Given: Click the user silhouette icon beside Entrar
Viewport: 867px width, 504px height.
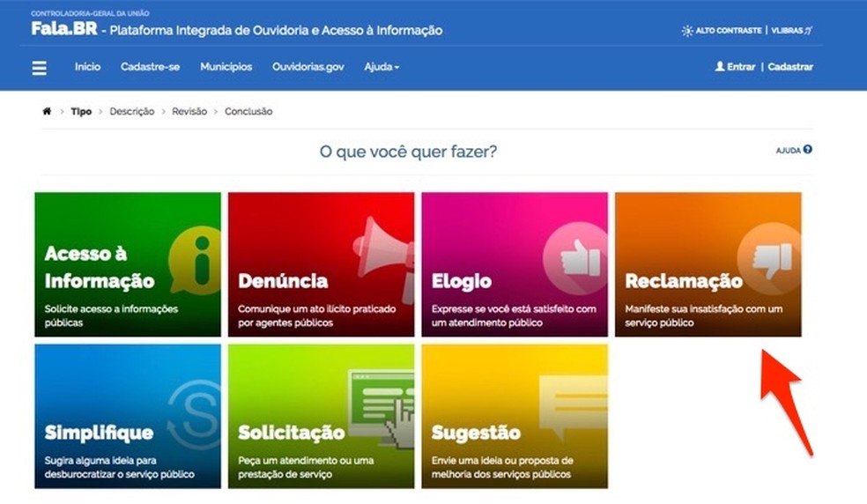Looking at the screenshot, I should click(719, 66).
